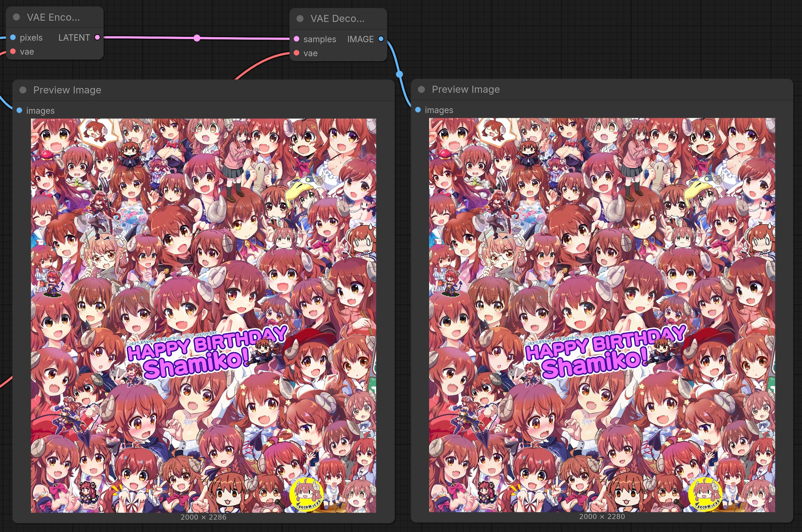Collapse the VAE Encode node via its dot

point(16,17)
